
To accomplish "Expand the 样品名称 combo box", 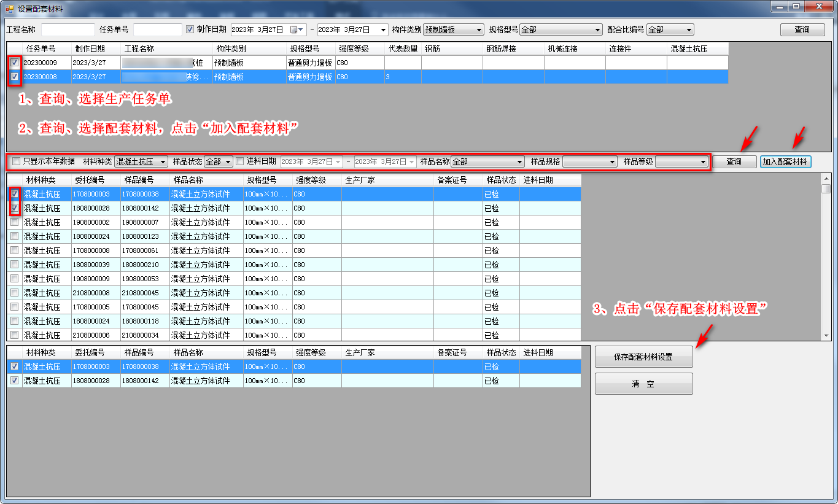I will coord(520,161).
